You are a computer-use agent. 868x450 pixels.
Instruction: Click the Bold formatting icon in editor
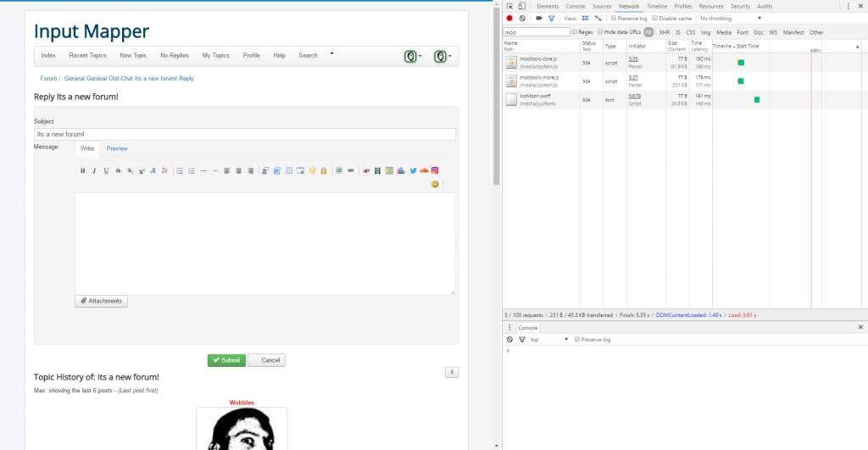[x=82, y=170]
